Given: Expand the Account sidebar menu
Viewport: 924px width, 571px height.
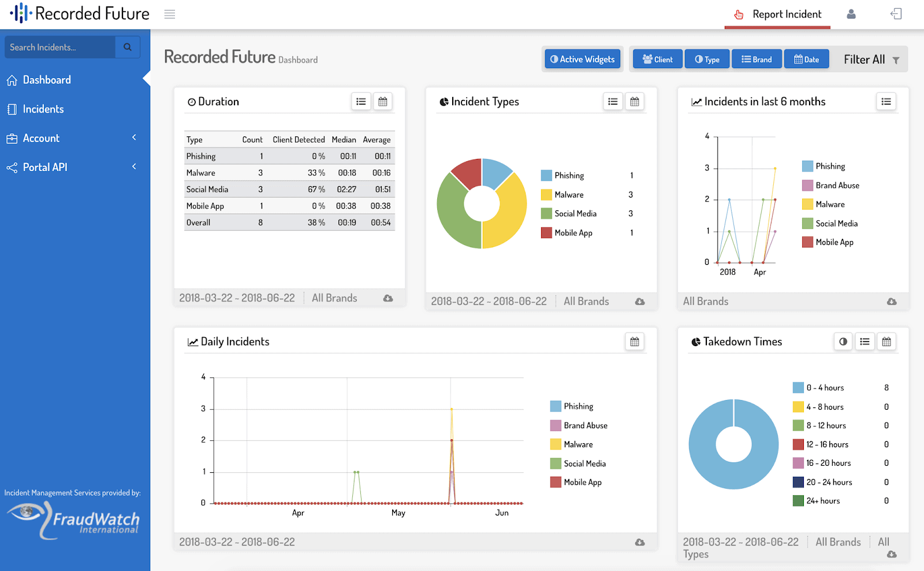Looking at the screenshot, I should point(72,138).
